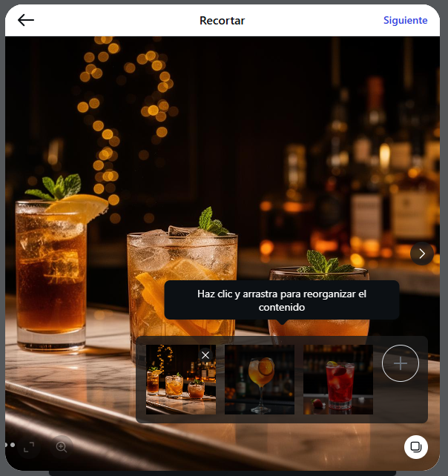Open the zoom magnifier control
Image resolution: width=448 pixels, height=476 pixels.
[62, 447]
